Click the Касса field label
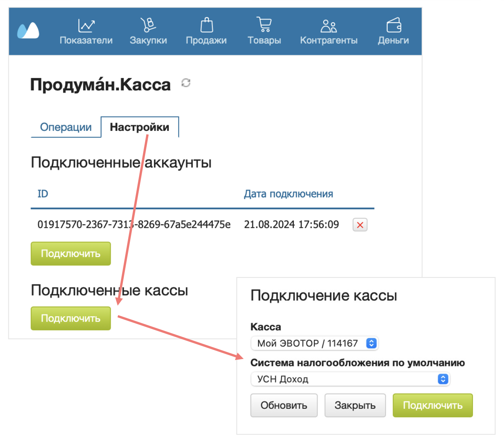 tap(266, 327)
